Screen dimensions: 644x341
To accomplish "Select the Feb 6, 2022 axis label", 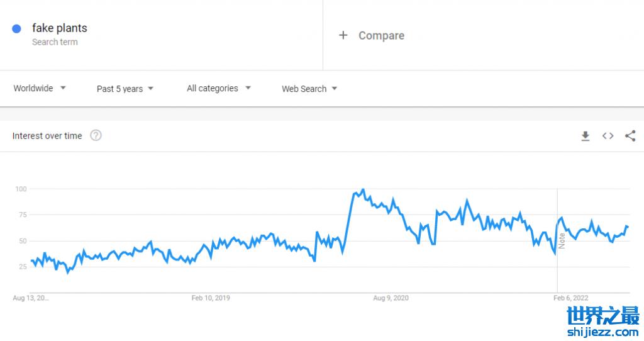I will [570, 298].
